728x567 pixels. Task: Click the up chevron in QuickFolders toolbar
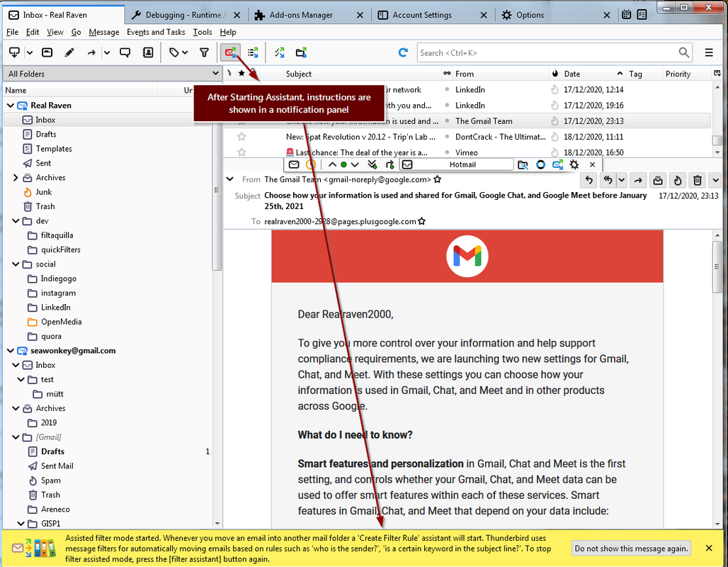point(332,164)
